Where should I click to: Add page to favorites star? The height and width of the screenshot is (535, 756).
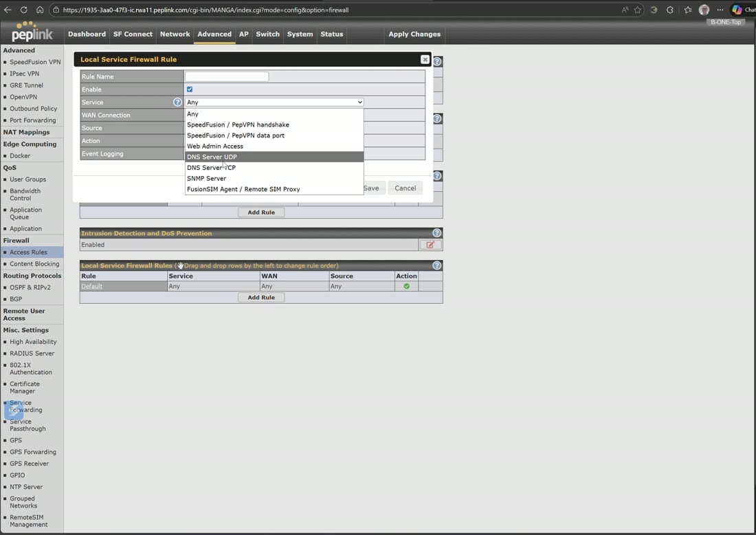click(637, 10)
